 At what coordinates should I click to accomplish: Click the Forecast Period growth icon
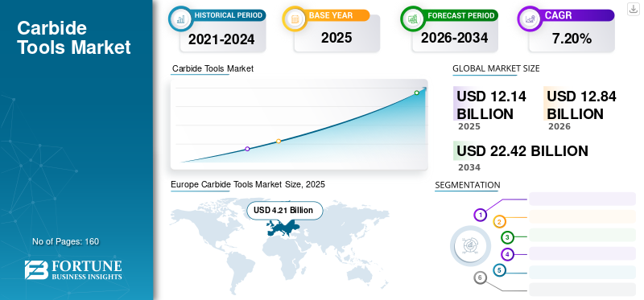tap(412, 18)
